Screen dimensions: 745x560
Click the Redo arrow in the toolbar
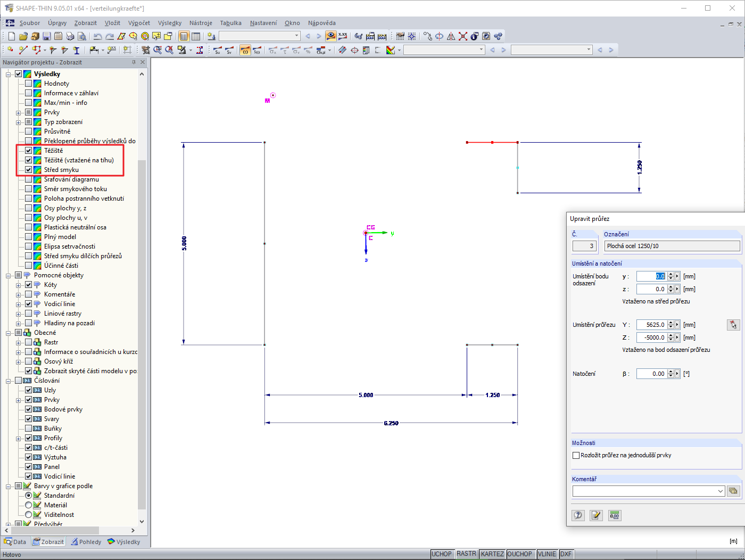point(110,36)
